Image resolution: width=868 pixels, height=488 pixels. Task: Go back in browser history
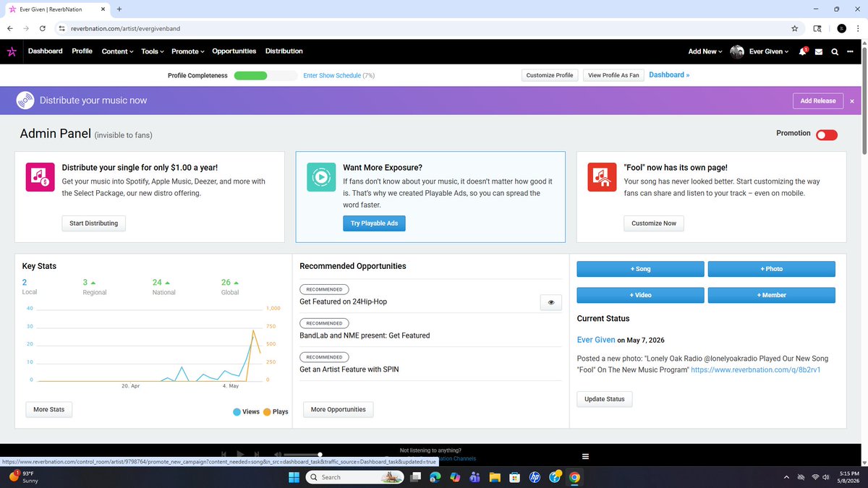[9, 29]
